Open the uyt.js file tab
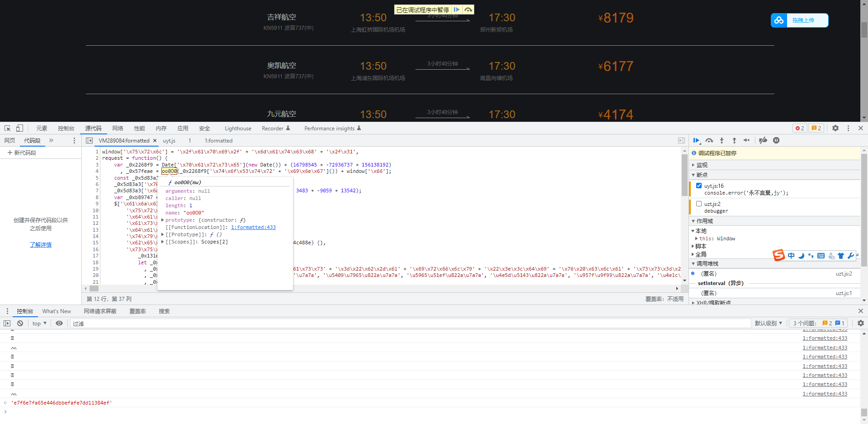Viewport: 868px width, 424px height. [169, 141]
